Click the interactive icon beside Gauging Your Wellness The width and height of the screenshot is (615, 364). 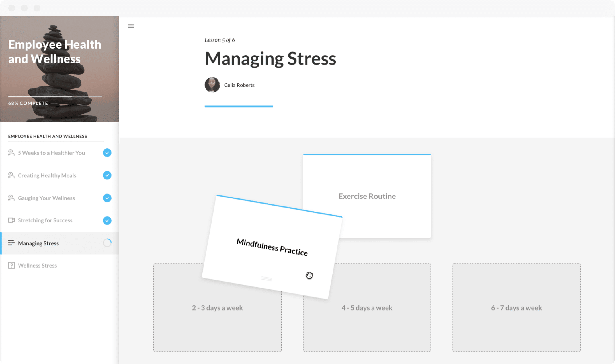[11, 198]
